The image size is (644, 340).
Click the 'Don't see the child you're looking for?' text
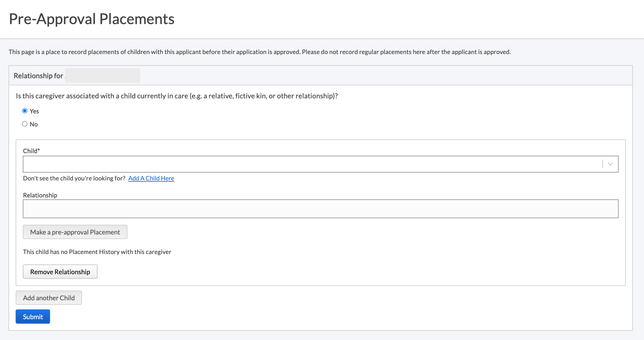point(74,178)
